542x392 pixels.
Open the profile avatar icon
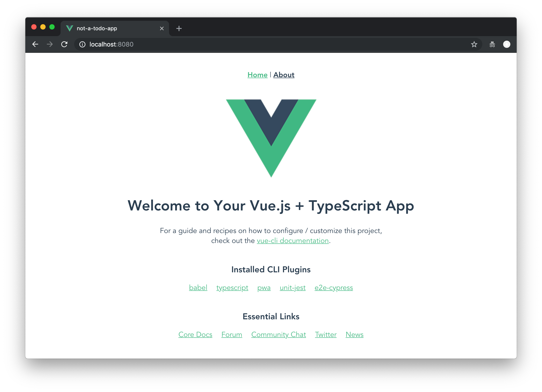(x=507, y=44)
